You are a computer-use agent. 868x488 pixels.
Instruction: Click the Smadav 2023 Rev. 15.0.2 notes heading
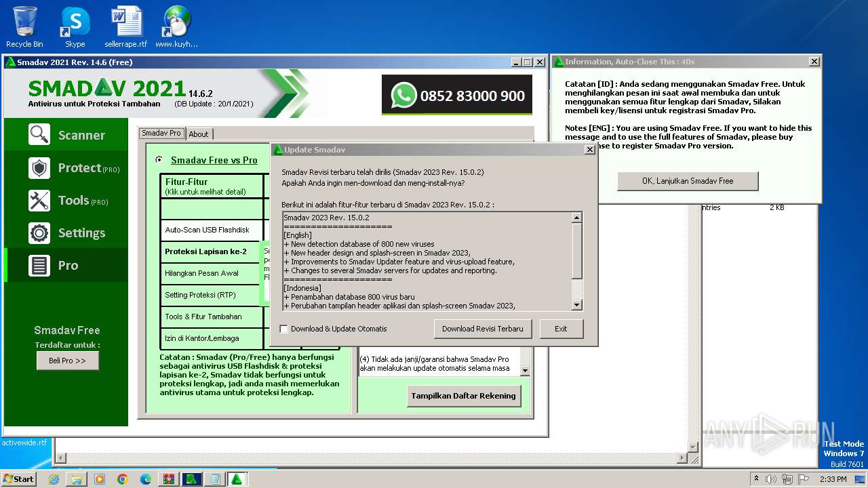(x=326, y=218)
